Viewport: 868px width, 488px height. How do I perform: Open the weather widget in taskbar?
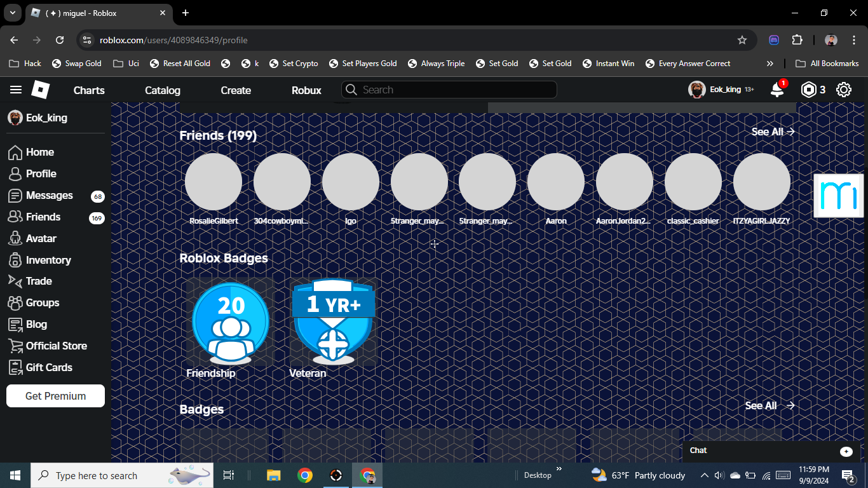point(639,475)
